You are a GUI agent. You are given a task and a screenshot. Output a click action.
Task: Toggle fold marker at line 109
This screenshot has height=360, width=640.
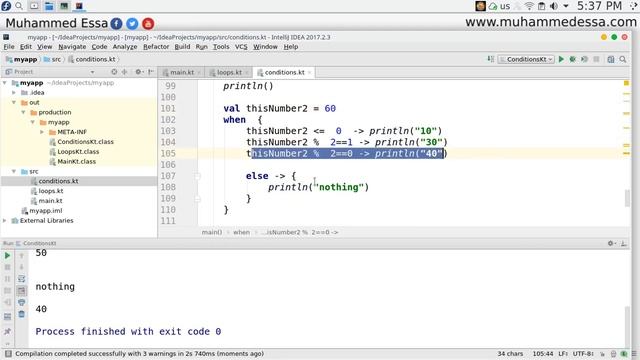tap(198, 199)
